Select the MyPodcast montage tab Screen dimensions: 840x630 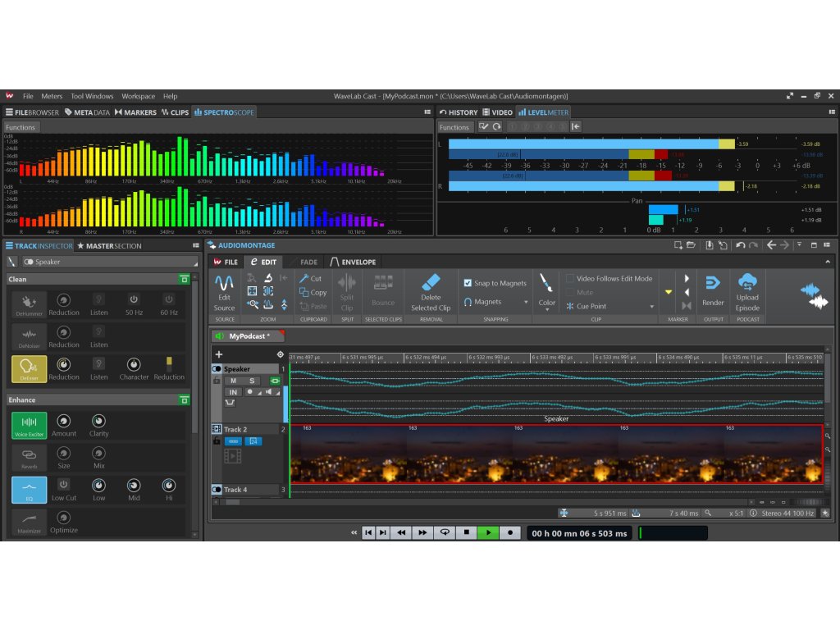pyautogui.click(x=249, y=336)
